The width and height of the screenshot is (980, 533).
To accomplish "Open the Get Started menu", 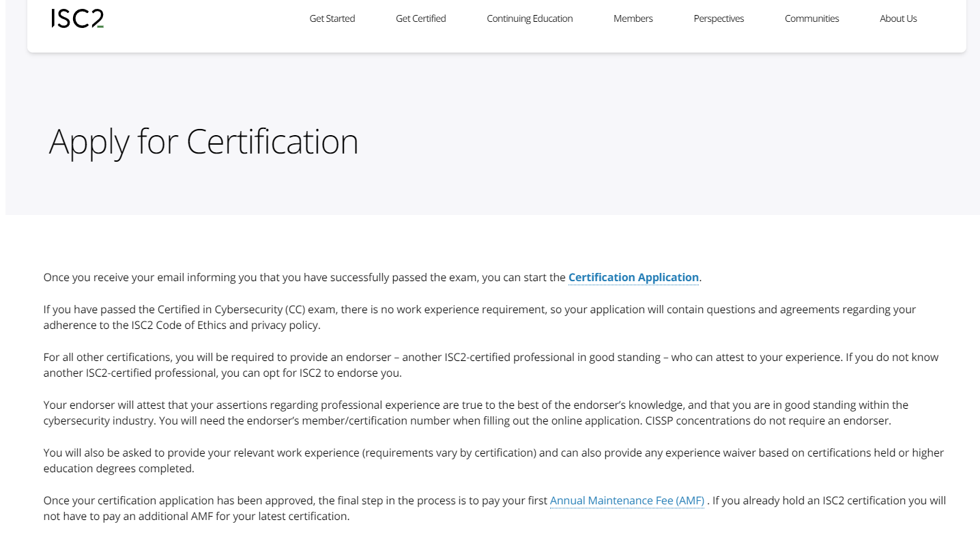I will tap(332, 18).
